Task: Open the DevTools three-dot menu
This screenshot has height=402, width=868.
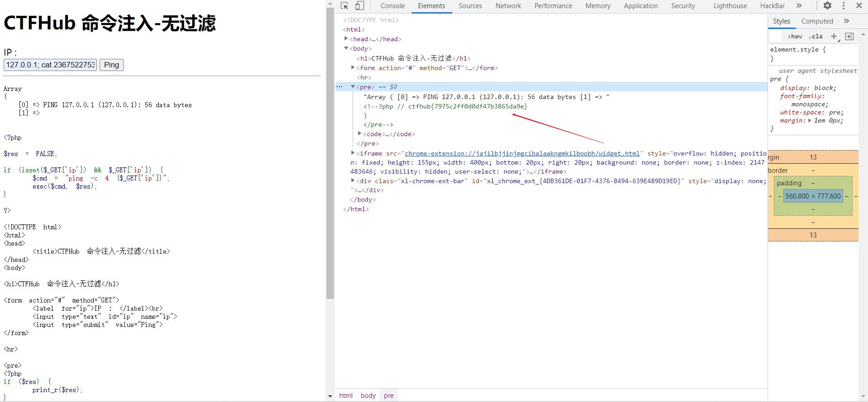Action: click(844, 6)
